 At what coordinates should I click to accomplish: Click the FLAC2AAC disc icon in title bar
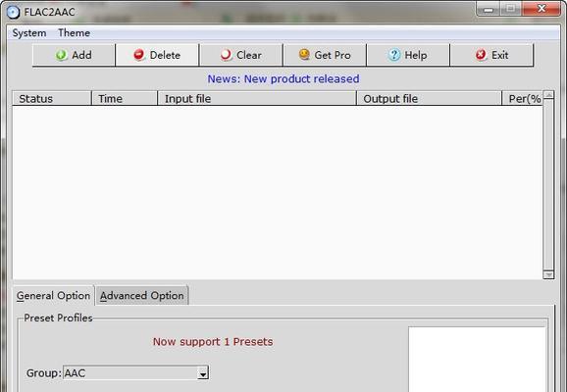pyautogui.click(x=14, y=12)
